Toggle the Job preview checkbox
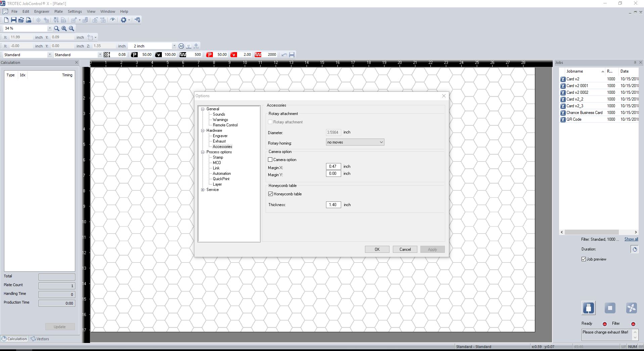The height and width of the screenshot is (351, 644). pos(584,259)
